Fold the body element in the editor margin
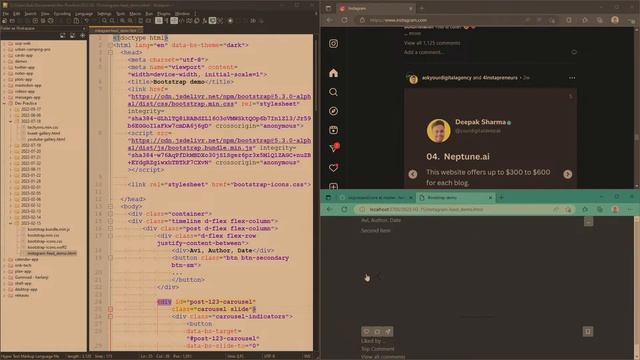Image resolution: width=640 pixels, height=360 pixels. (x=110, y=206)
